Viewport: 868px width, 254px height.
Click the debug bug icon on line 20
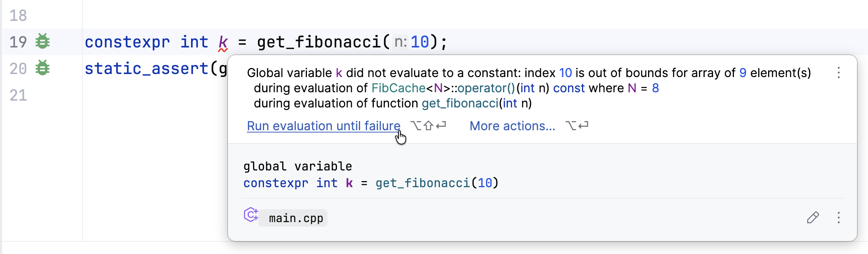coord(43,68)
